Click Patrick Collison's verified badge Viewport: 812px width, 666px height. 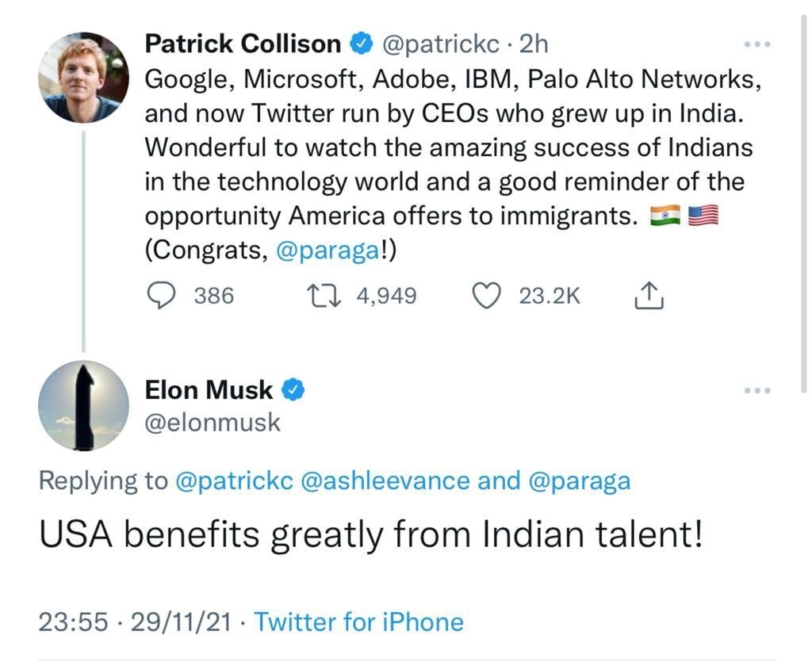[361, 44]
